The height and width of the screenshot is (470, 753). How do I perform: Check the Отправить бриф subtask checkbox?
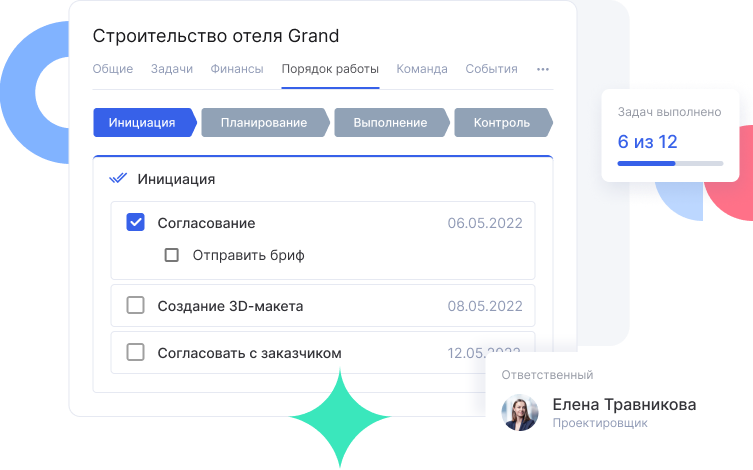[171, 255]
